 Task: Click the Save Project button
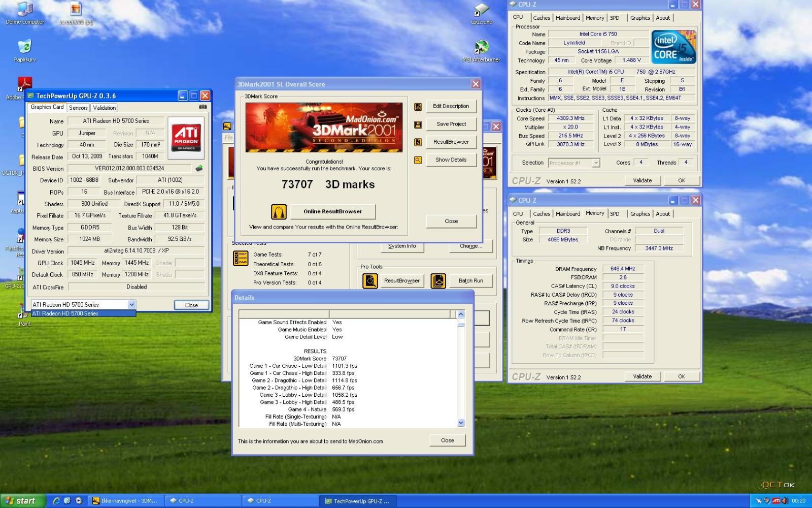[x=451, y=124]
